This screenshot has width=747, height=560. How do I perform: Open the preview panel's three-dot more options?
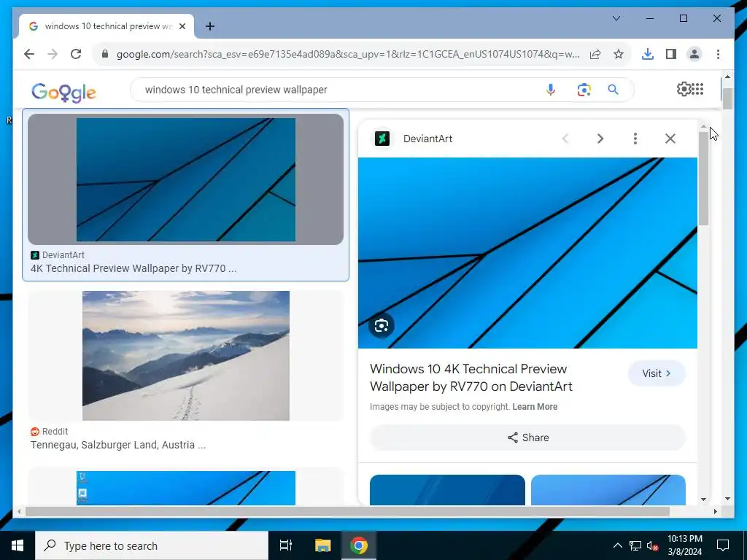point(635,139)
